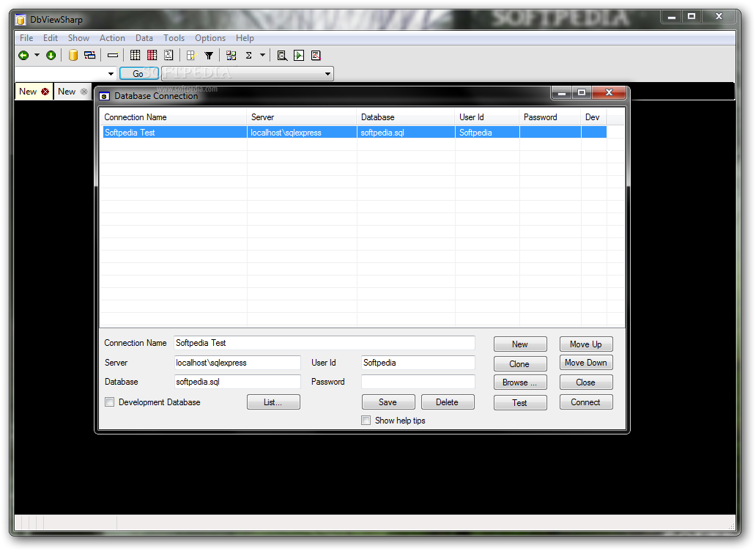The image size is (756, 551).
Task: Click the edit grid pencil icon
Action: (191, 56)
